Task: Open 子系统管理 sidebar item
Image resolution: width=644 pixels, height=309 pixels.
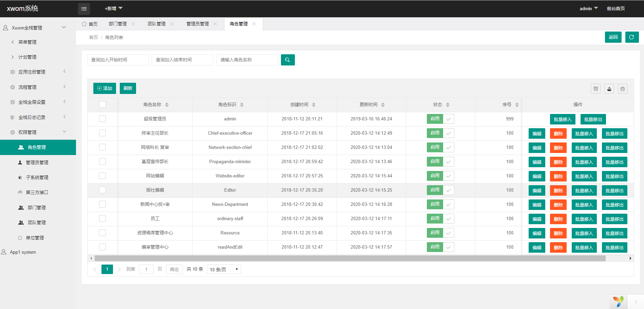Action: pyautogui.click(x=38, y=177)
